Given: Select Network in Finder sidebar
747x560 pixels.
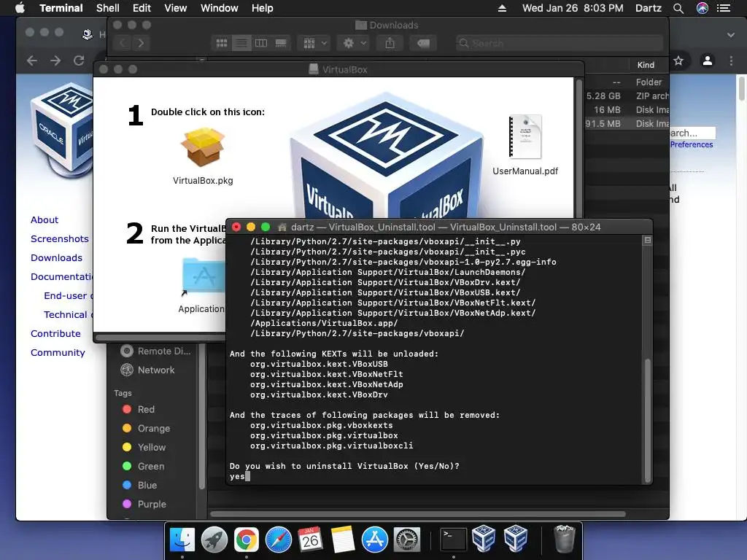Looking at the screenshot, I should tap(147, 370).
